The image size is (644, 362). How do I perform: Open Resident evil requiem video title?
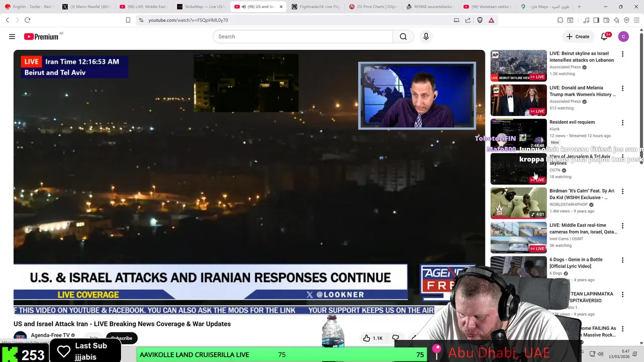point(572,122)
